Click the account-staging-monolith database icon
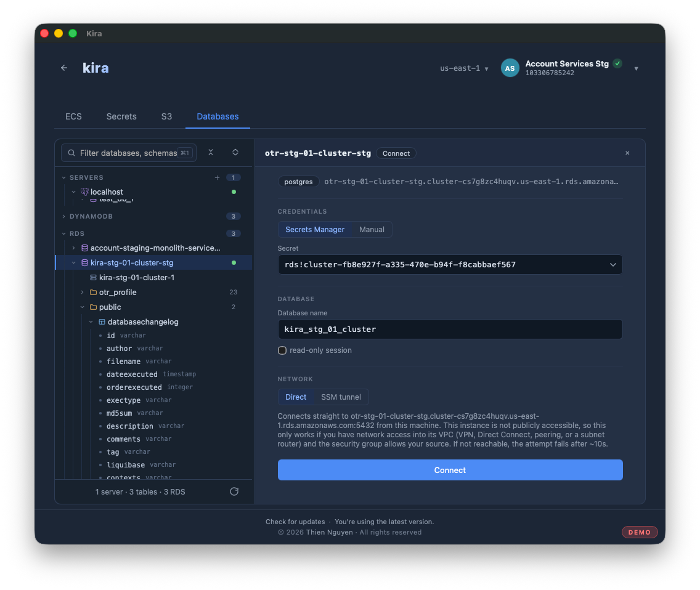This screenshot has height=590, width=700. [84, 248]
